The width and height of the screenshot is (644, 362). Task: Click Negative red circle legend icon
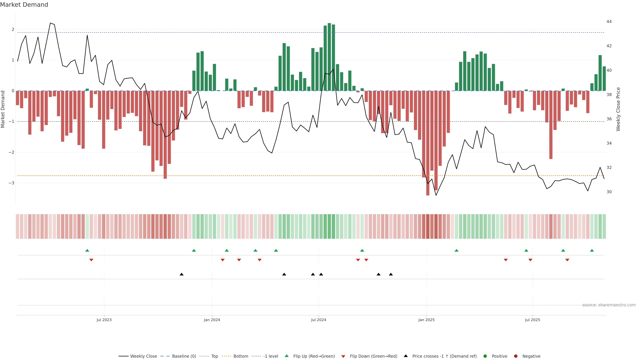pos(516,356)
